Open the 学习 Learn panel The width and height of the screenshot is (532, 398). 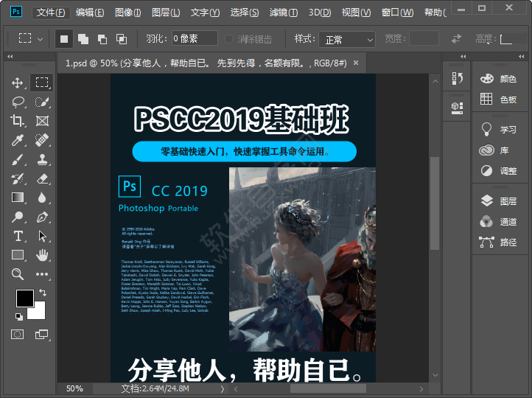(x=499, y=129)
